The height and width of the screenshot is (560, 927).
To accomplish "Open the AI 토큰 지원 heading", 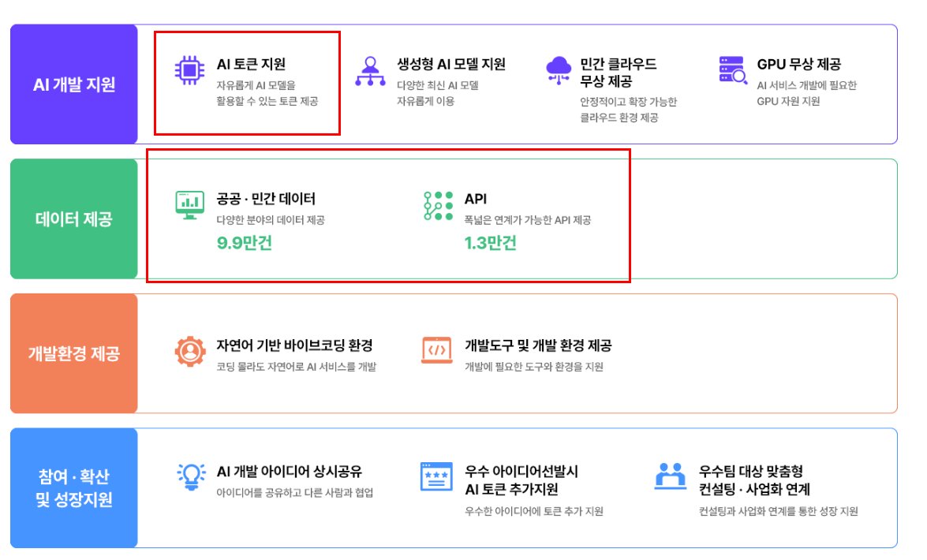I will point(251,64).
